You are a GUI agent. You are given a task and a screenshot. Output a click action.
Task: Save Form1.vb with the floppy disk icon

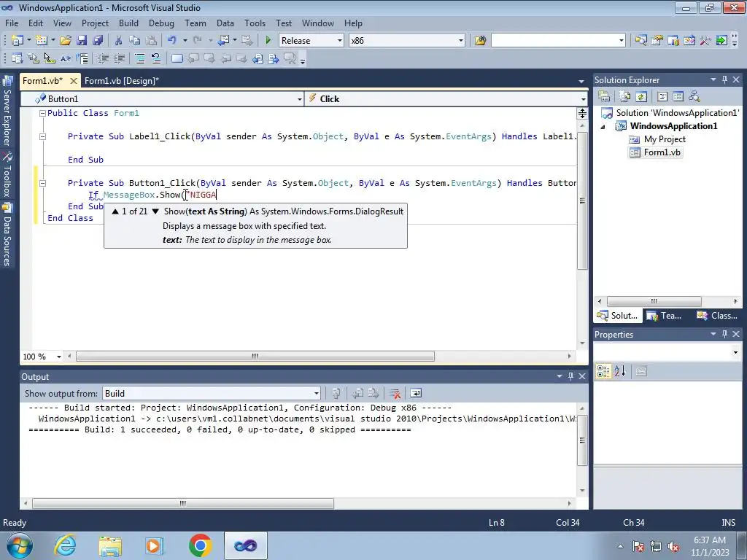82,41
